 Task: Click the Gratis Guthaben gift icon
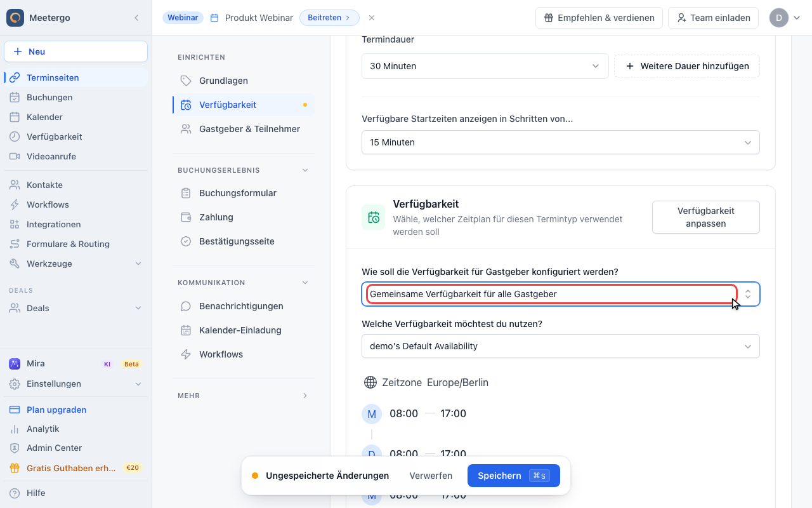coord(15,468)
